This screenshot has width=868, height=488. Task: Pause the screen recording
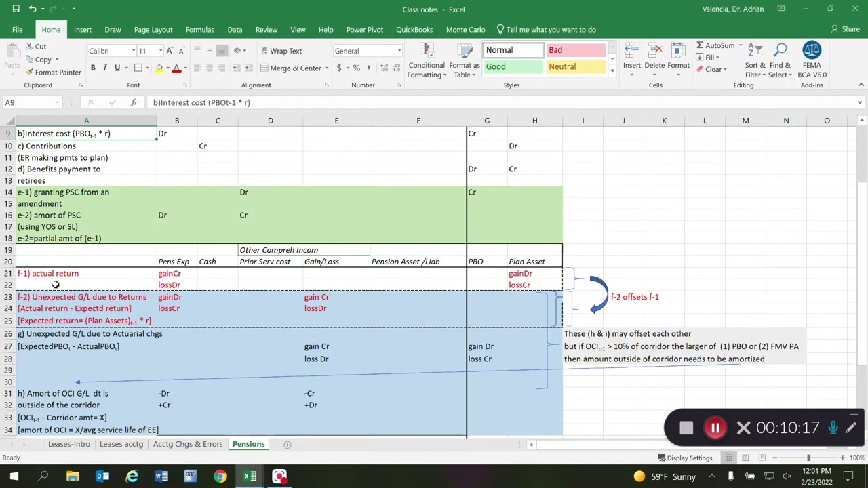pyautogui.click(x=715, y=428)
